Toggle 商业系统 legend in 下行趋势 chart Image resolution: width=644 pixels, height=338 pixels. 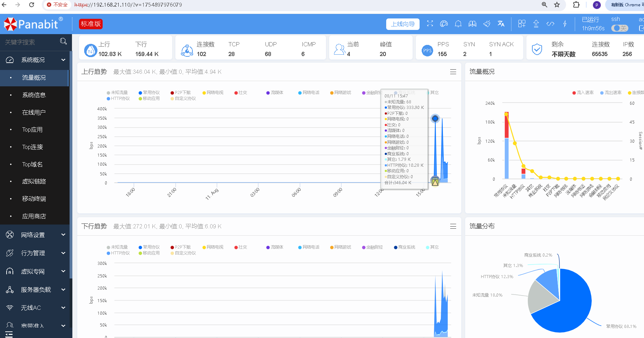point(405,247)
